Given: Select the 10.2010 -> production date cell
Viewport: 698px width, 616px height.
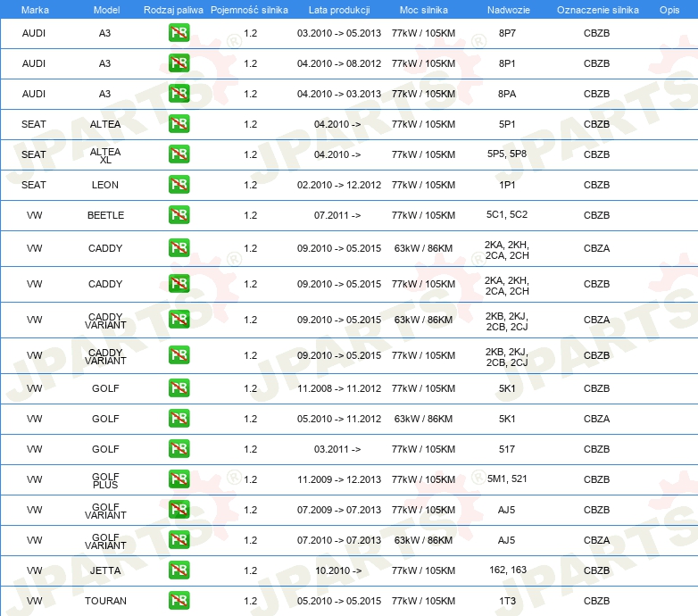Looking at the screenshot, I should click(x=338, y=570).
